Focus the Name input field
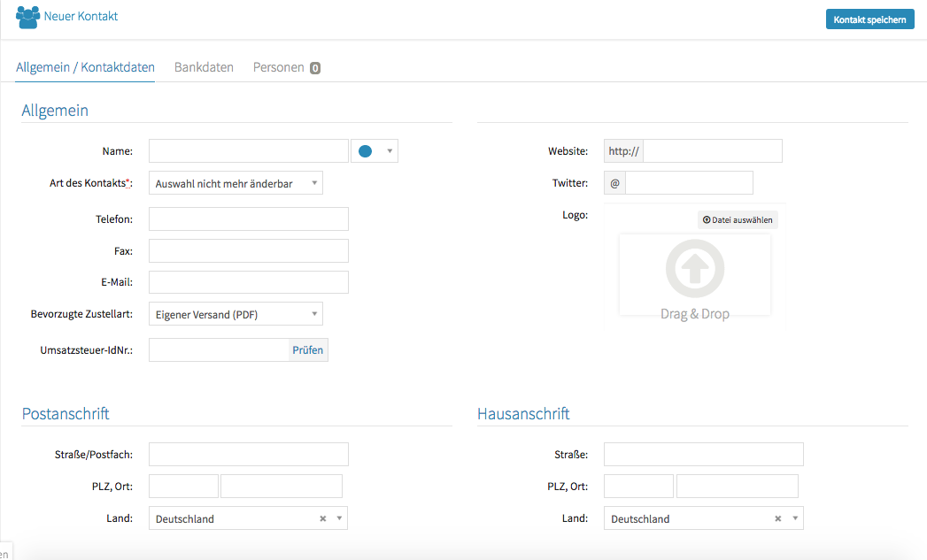The height and width of the screenshot is (560, 927). (x=248, y=151)
